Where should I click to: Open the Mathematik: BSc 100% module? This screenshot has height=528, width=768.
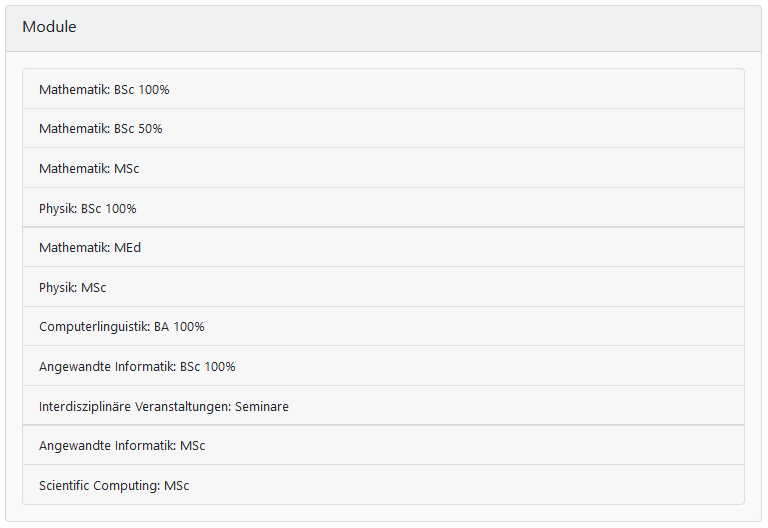[104, 90]
